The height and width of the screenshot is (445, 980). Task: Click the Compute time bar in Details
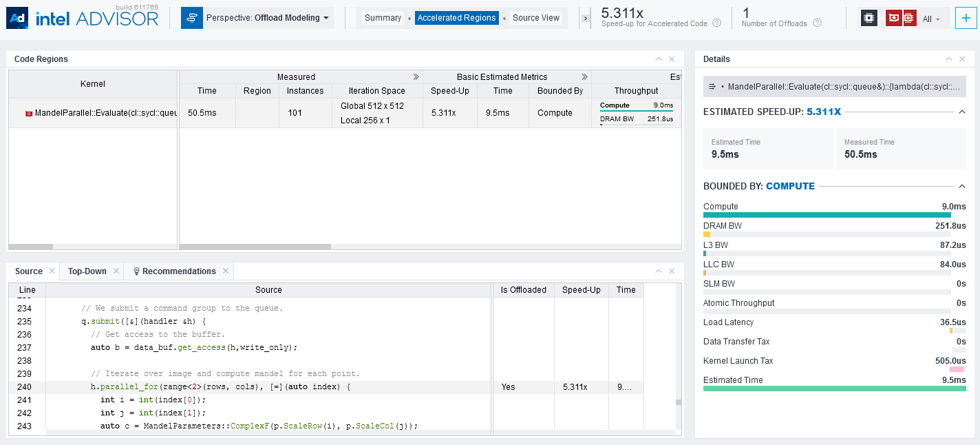click(x=827, y=215)
